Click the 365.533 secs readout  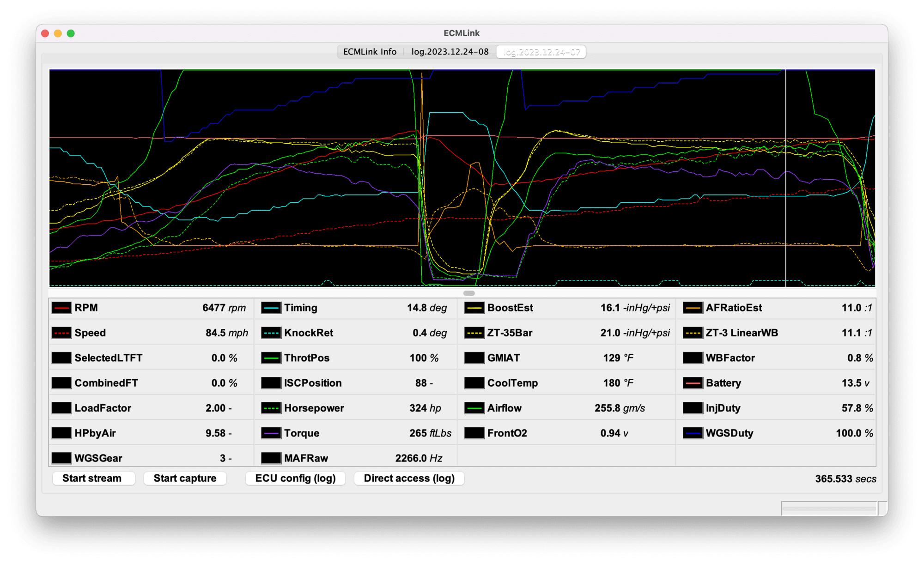[845, 479]
